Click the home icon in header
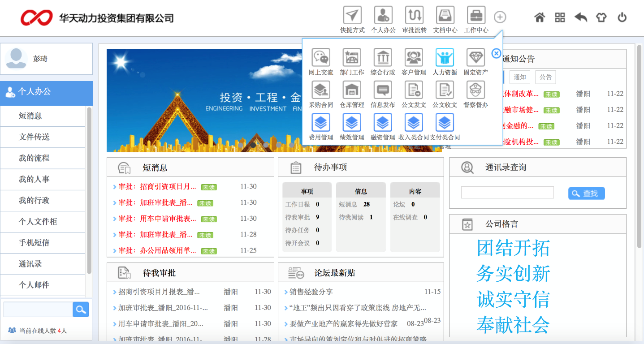The height and width of the screenshot is (344, 644). [540, 17]
